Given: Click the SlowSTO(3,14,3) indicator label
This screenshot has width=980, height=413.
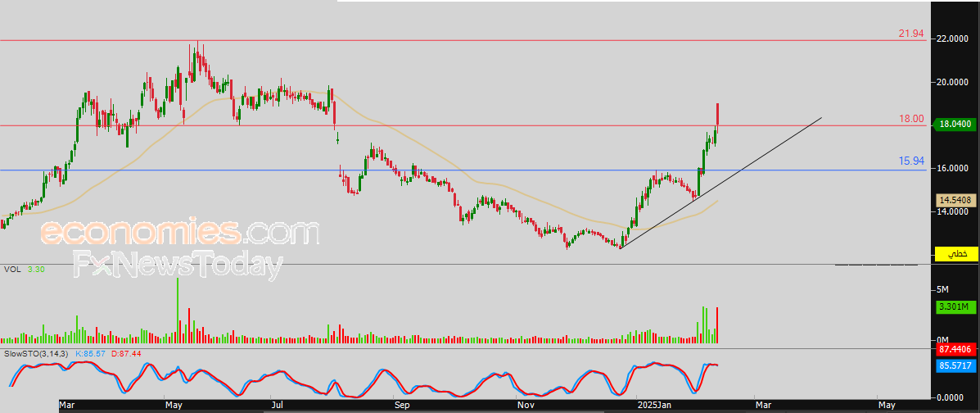Looking at the screenshot, I should click(x=37, y=355).
